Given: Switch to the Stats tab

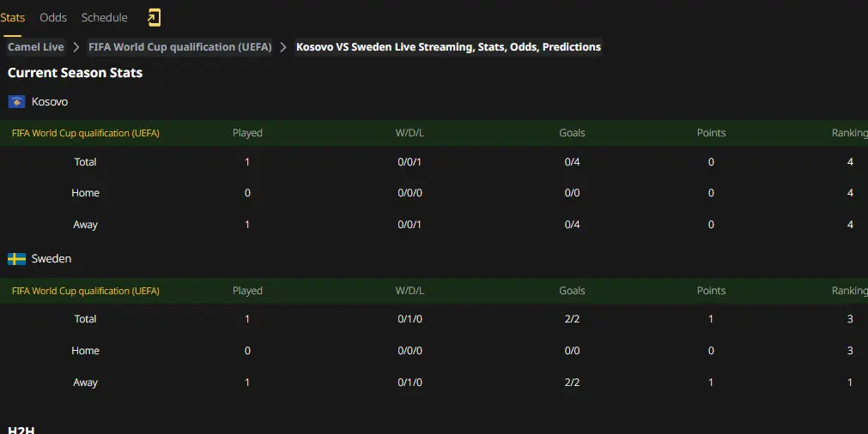Looking at the screenshot, I should tap(12, 18).
